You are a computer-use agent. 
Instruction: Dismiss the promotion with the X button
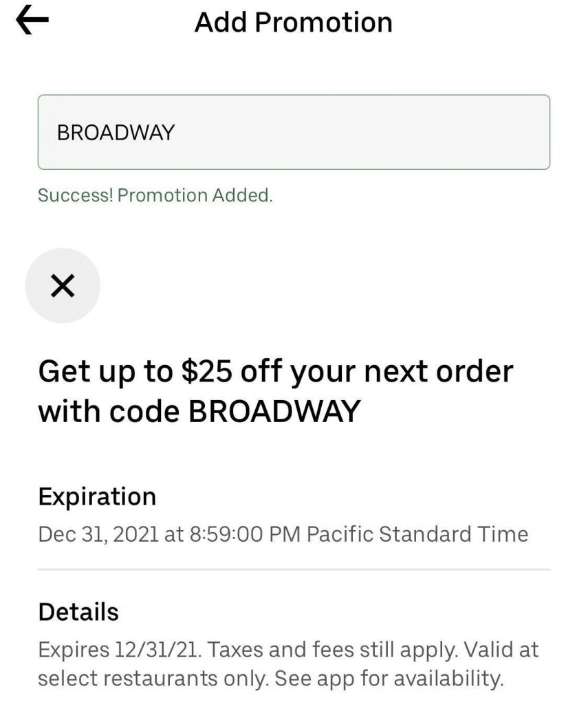(63, 286)
